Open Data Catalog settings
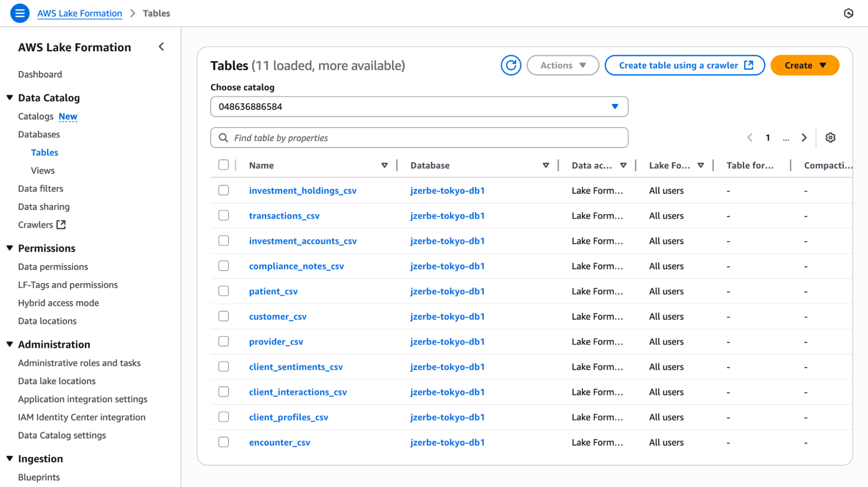This screenshot has width=868, height=487. coord(62,435)
